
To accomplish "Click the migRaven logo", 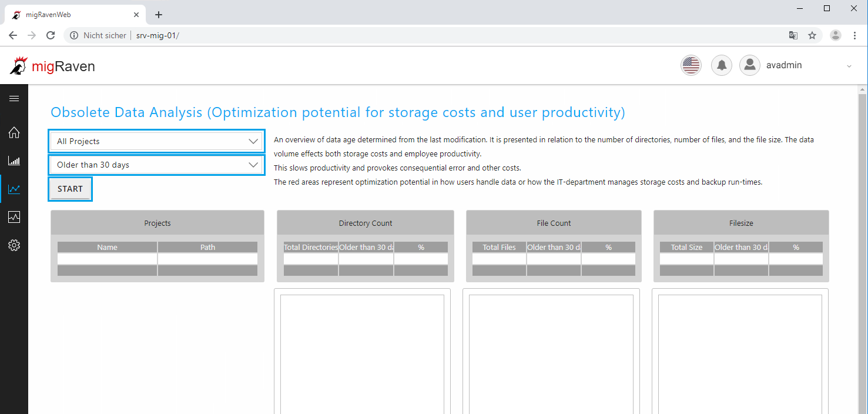I will (x=52, y=66).
